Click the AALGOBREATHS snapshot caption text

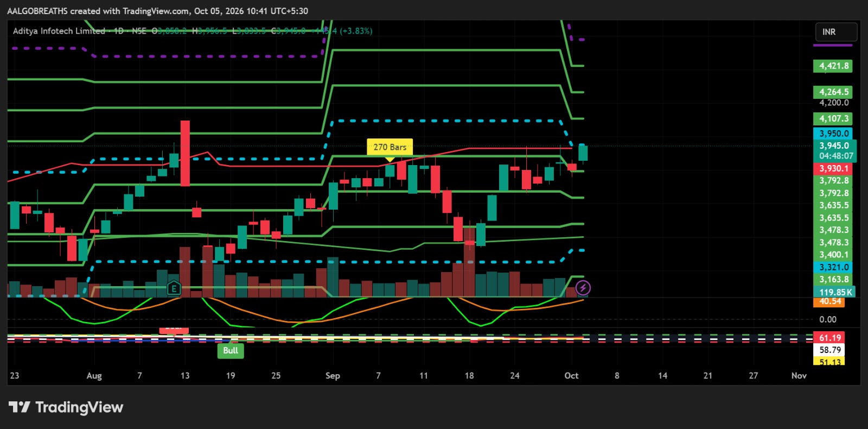[157, 11]
